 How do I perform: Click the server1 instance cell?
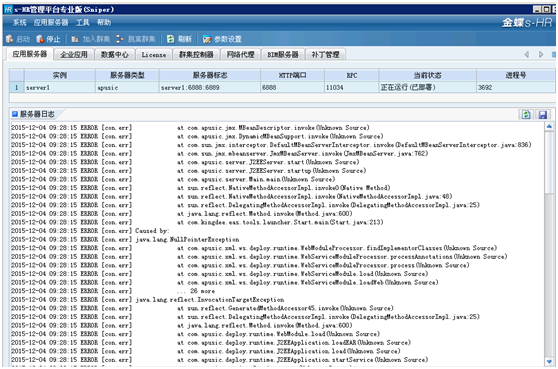59,88
